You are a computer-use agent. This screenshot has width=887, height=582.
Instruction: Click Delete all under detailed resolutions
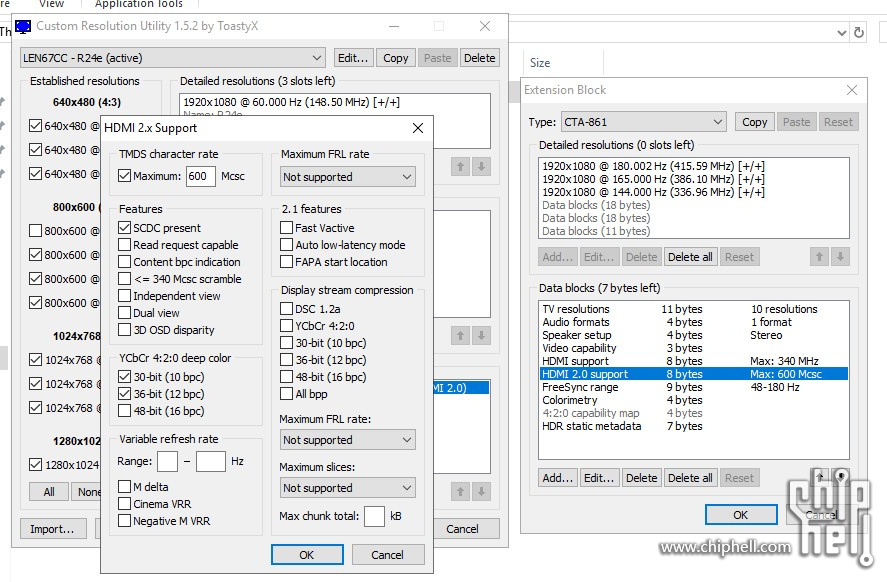click(x=690, y=257)
